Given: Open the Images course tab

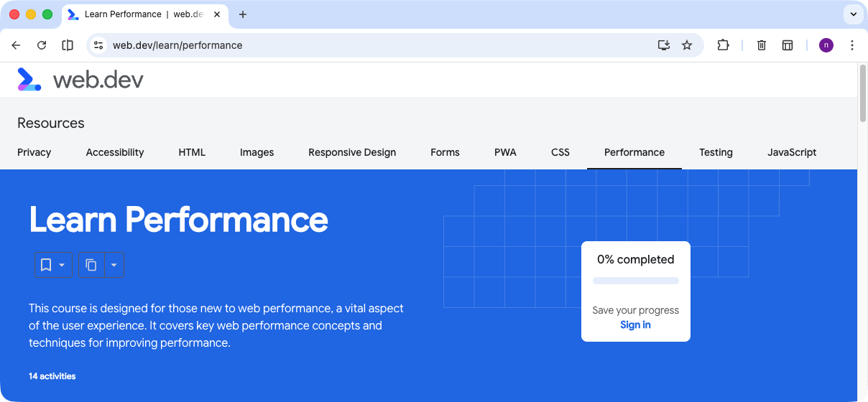Looking at the screenshot, I should coord(257,152).
